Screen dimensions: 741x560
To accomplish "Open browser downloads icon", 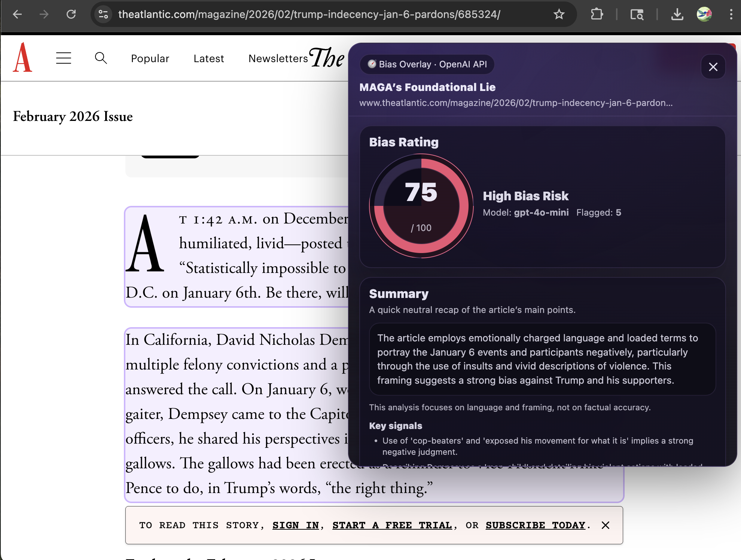I will 677,14.
